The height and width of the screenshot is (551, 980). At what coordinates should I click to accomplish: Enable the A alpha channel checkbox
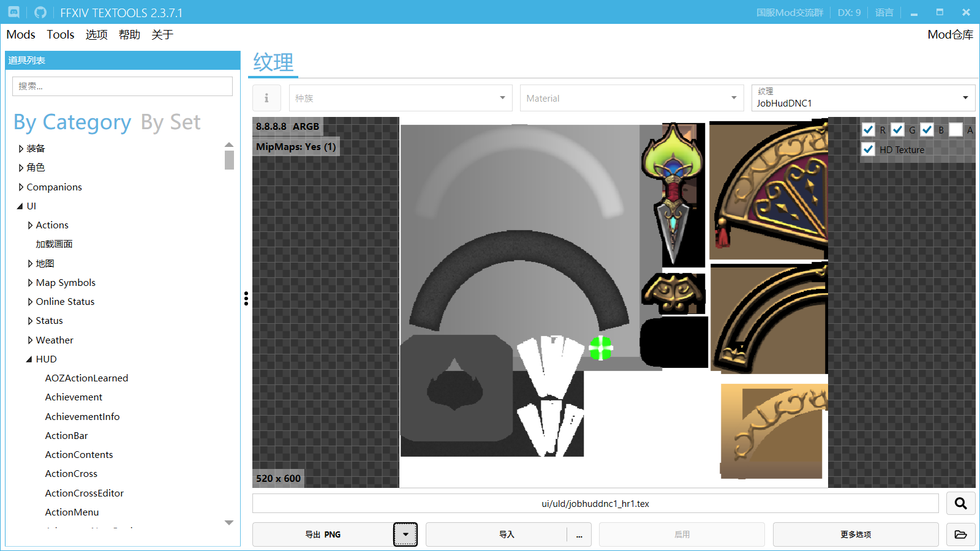pyautogui.click(x=956, y=130)
